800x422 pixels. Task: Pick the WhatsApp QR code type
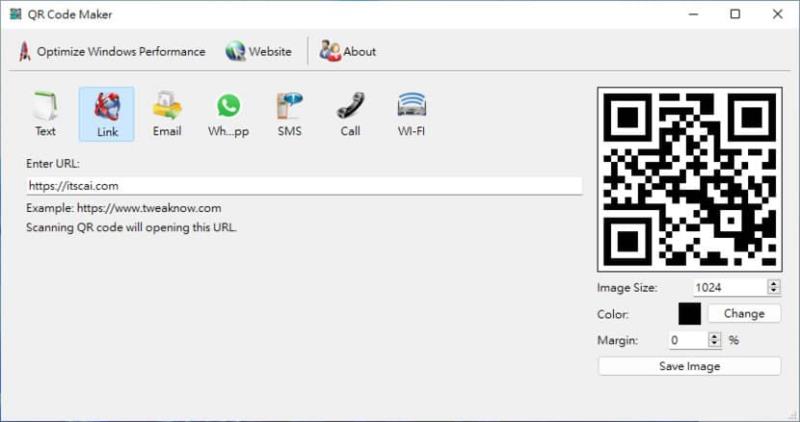click(x=228, y=114)
